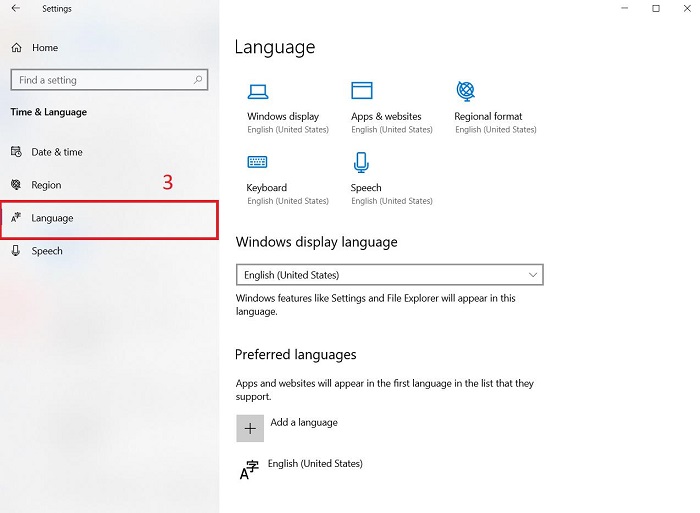
Task: Click inside the Find a setting box
Action: [100, 80]
